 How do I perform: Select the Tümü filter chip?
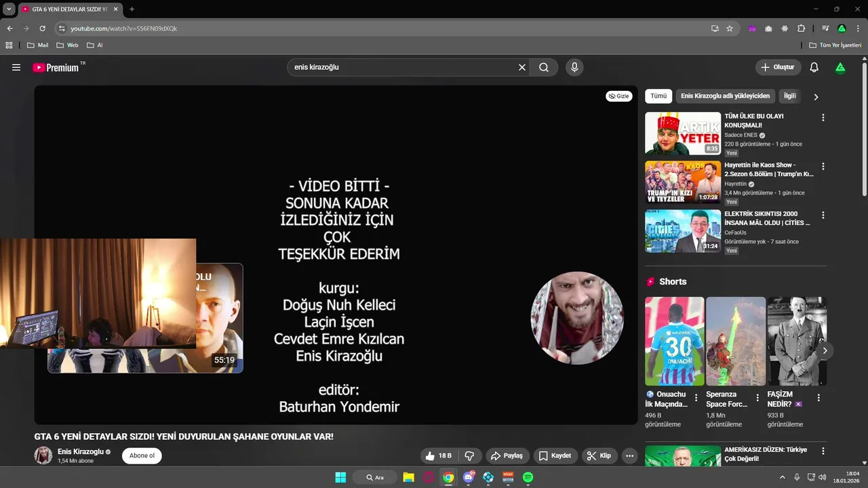[658, 96]
